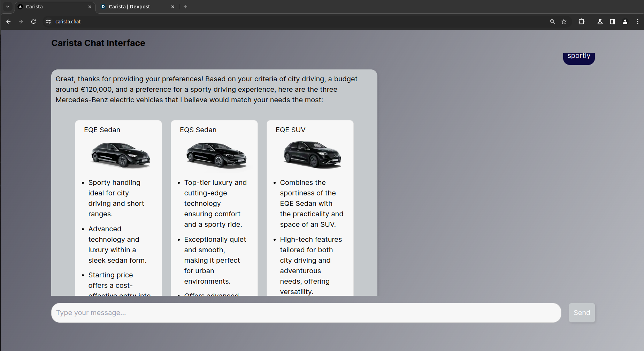Open the browser extensions puzzle icon
The height and width of the screenshot is (351, 644).
[x=581, y=22]
